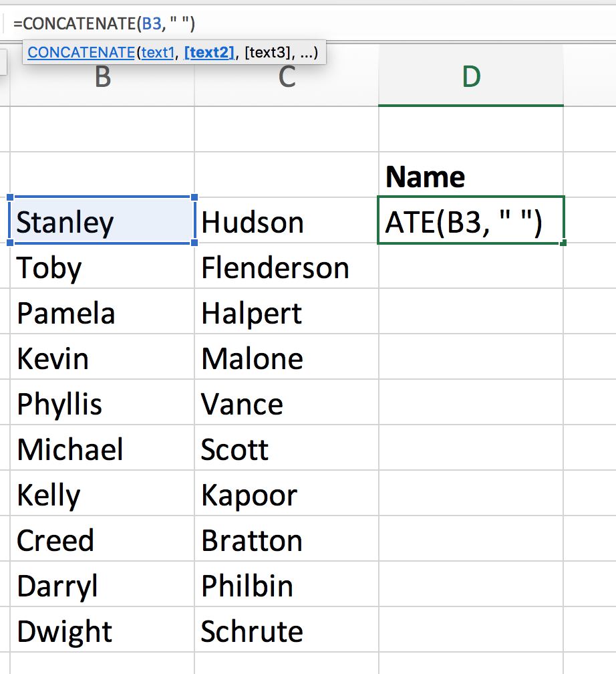This screenshot has width=616, height=674.
Task: Select cell with Malone
Action: pos(287,358)
